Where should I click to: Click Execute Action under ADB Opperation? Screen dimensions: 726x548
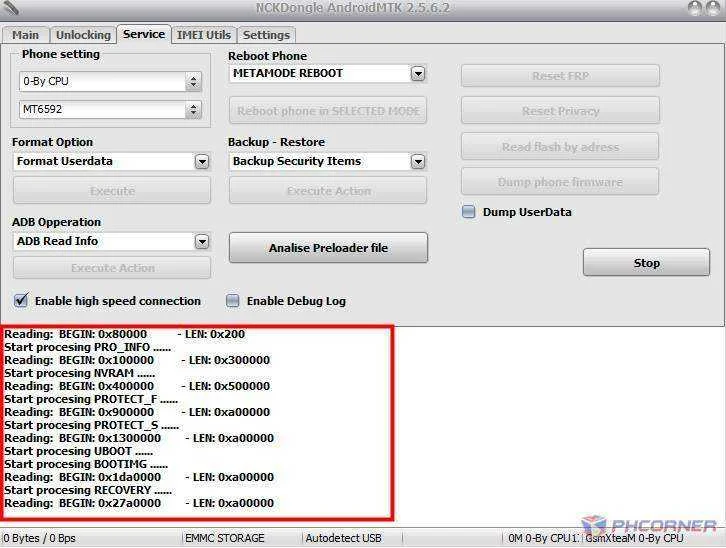coord(112,268)
